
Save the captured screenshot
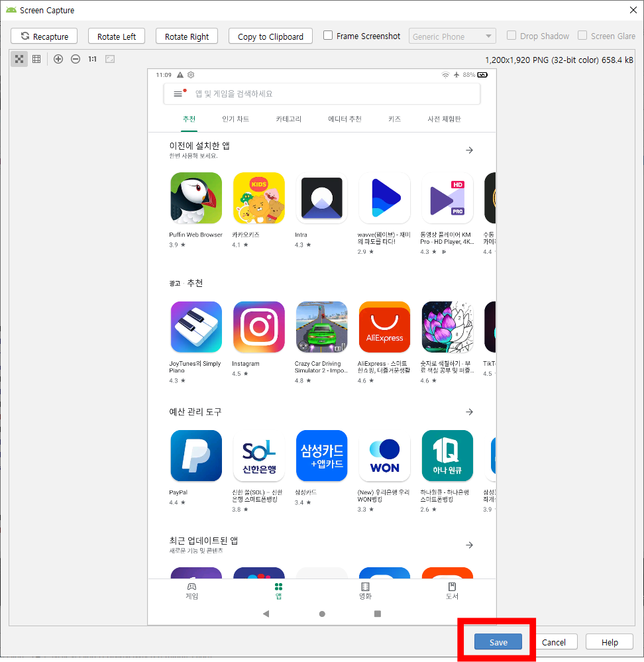[498, 641]
